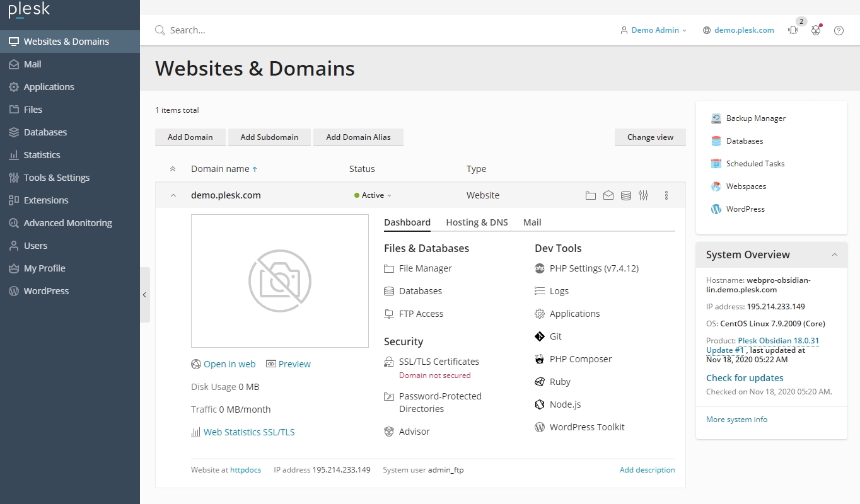The width and height of the screenshot is (860, 504).
Task: Click the hosting settings sliders icon in domain row
Action: click(643, 195)
